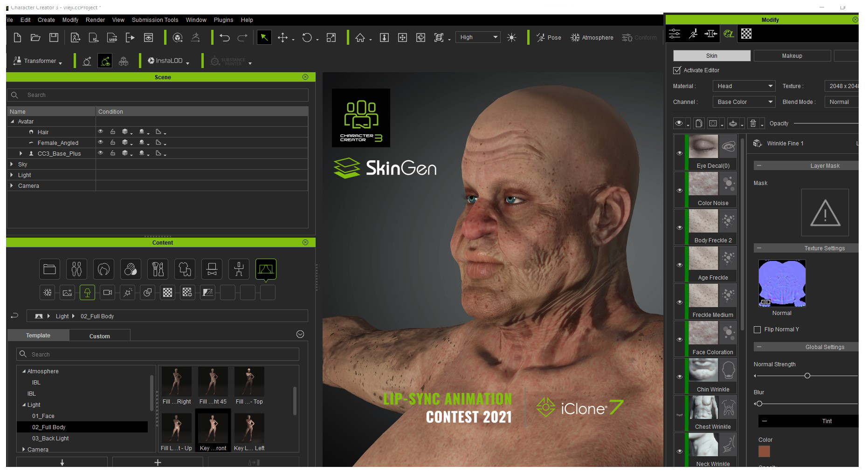Open the High render quality dropdown
This screenshot has width=868, height=473.
(x=478, y=37)
